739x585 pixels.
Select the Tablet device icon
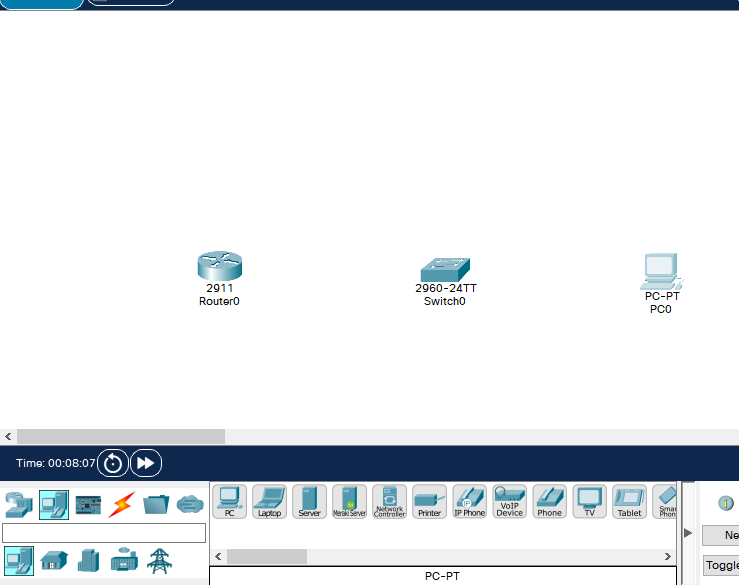click(x=630, y=502)
